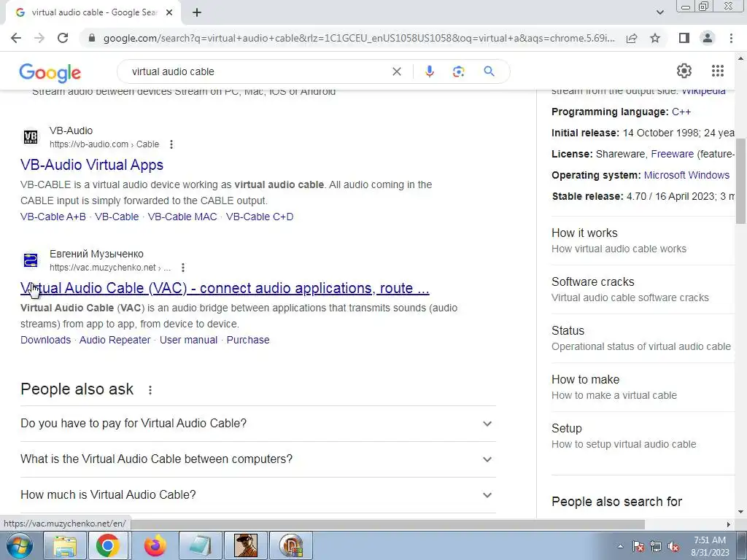Launch Firefox from the taskbar
This screenshot has width=747, height=560.
155,545
